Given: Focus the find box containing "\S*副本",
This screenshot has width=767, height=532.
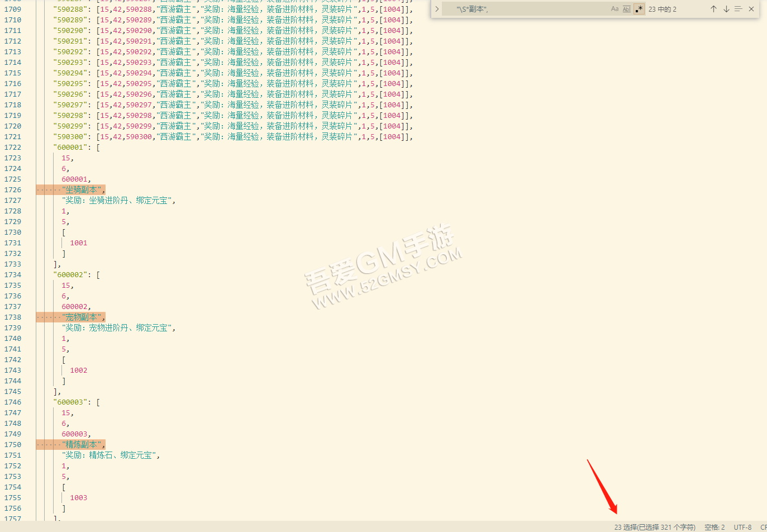Looking at the screenshot, I should pos(525,9).
